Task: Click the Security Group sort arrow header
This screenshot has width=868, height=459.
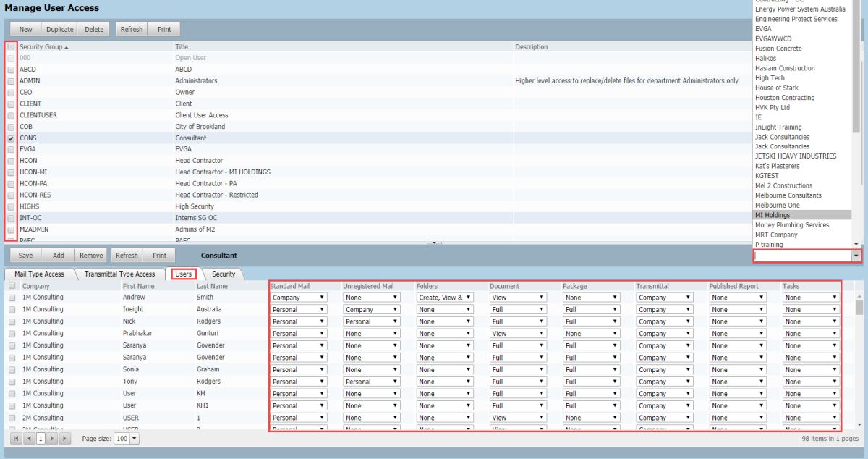Action: (43, 47)
